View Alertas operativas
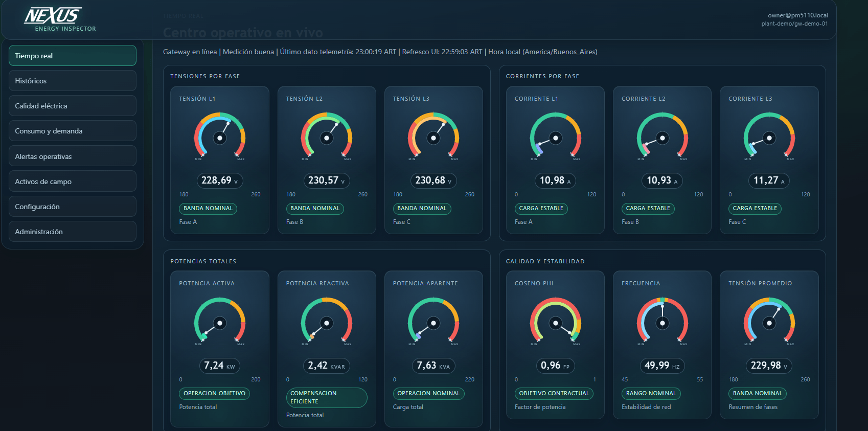Image resolution: width=868 pixels, height=431 pixels. click(x=73, y=156)
